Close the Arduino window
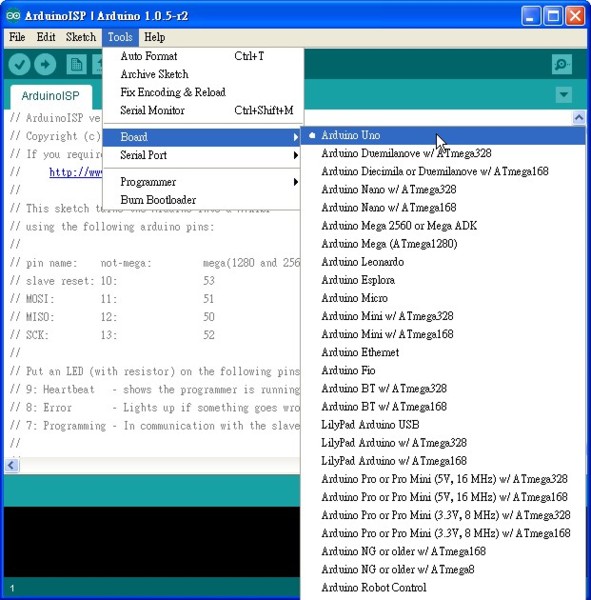This screenshot has width=591, height=600. pyautogui.click(x=575, y=16)
